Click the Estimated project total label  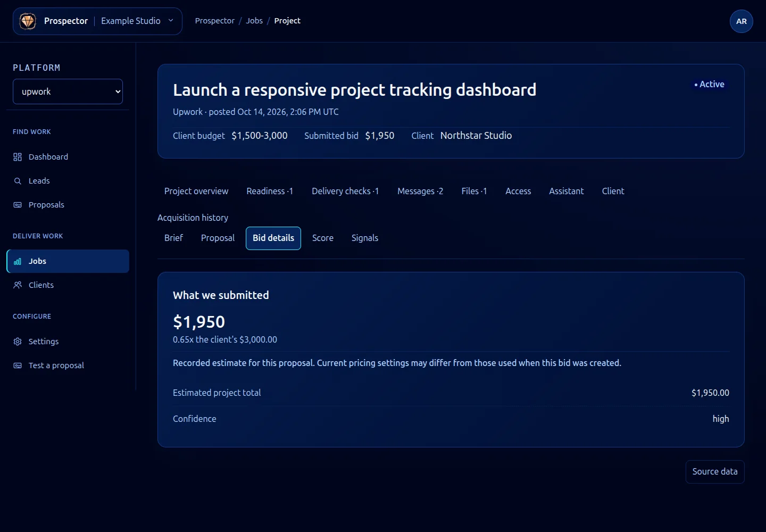tap(217, 393)
